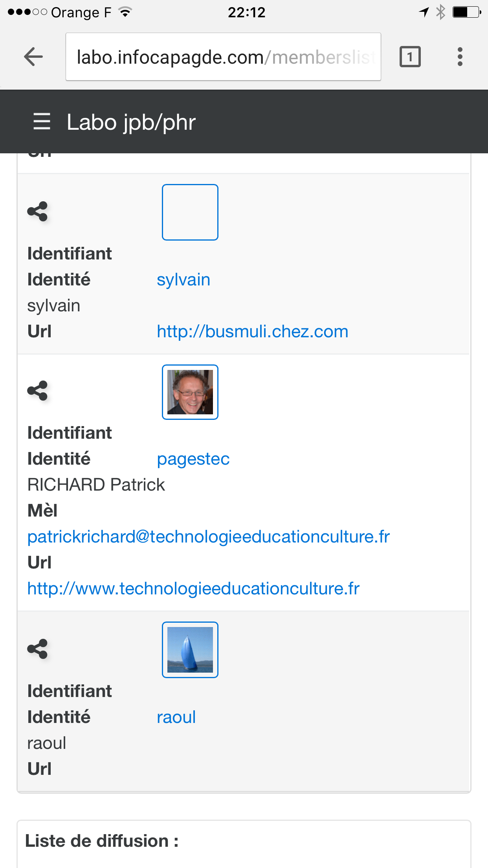488x868 pixels.
Task: Select the RICHARD Patrick name text
Action: [x=96, y=485]
